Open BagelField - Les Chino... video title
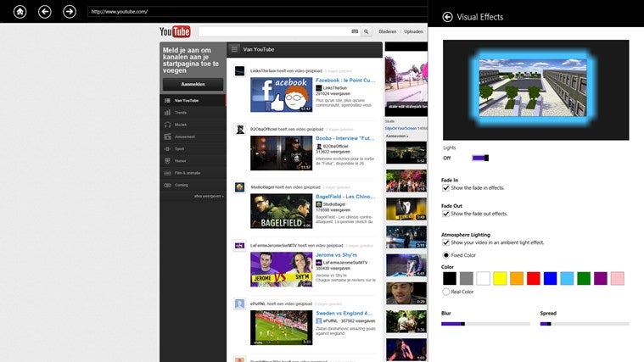This screenshot has height=362, width=644. 345,197
